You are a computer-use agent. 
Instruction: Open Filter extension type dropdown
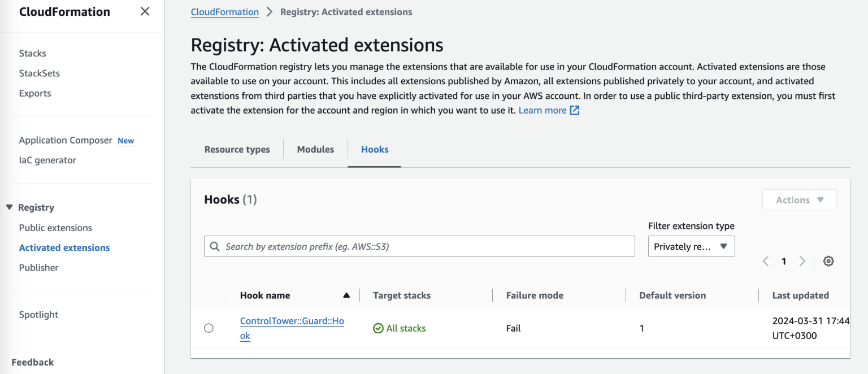click(691, 247)
